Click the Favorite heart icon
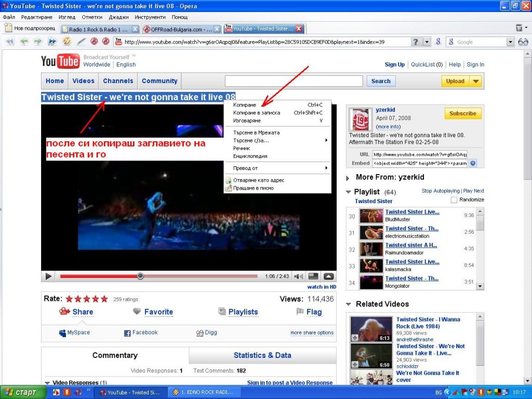The image size is (532, 399). click(137, 312)
